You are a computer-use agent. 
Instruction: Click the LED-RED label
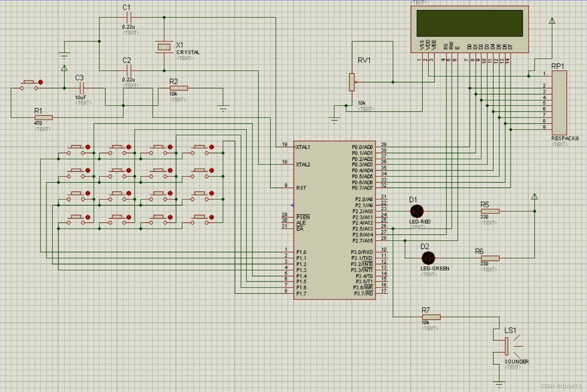(x=420, y=221)
